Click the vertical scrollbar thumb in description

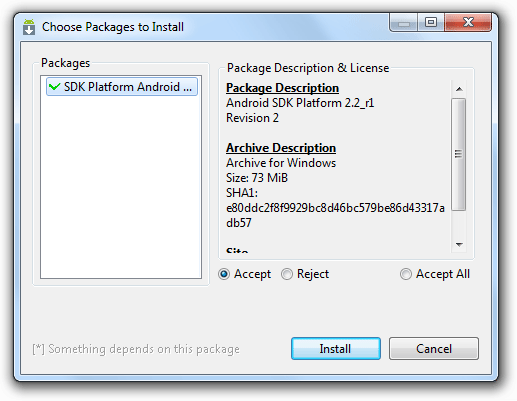[459, 154]
